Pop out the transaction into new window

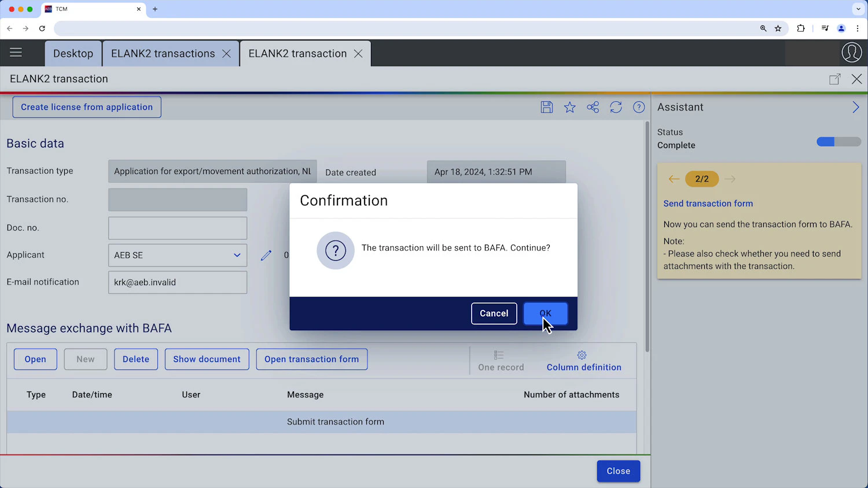click(x=835, y=79)
